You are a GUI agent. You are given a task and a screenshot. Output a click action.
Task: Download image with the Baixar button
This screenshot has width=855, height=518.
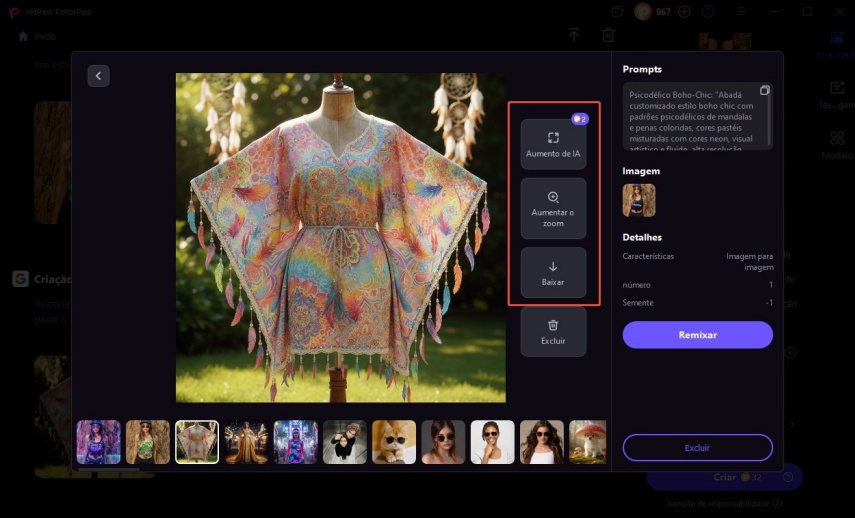pyautogui.click(x=553, y=272)
